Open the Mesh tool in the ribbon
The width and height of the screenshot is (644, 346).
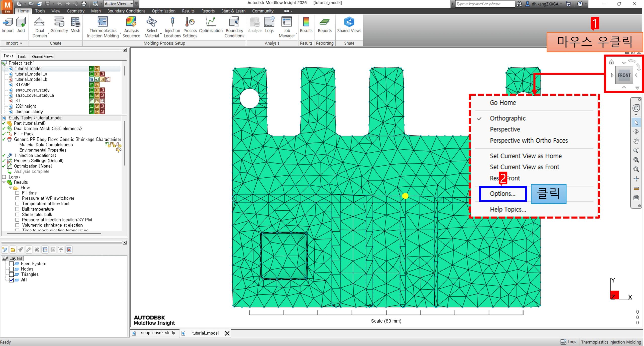75,25
